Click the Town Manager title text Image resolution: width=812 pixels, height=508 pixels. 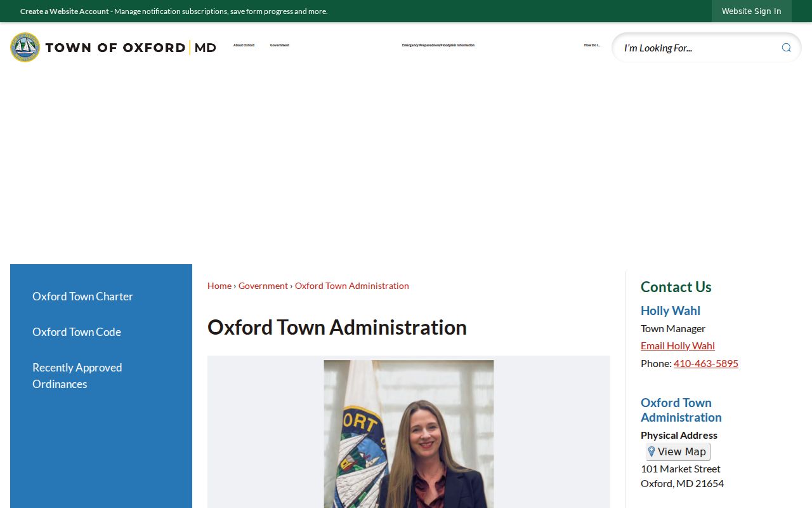pos(673,328)
